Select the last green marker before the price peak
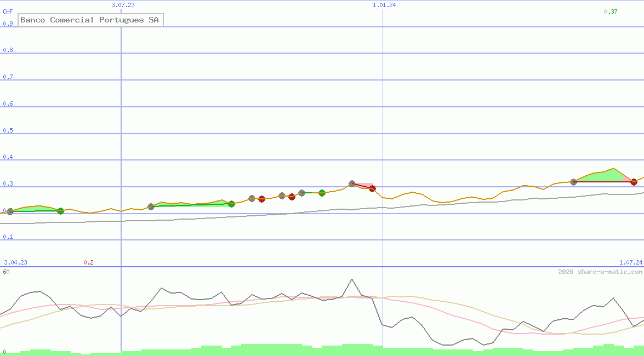Screen dimensions: 644x356 pyautogui.click(x=322, y=193)
